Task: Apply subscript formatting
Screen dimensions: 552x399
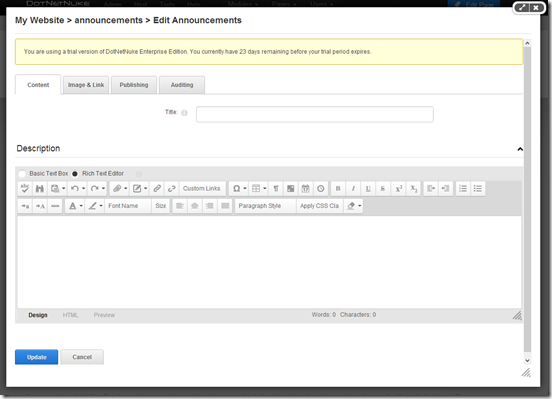Action: pyautogui.click(x=414, y=188)
